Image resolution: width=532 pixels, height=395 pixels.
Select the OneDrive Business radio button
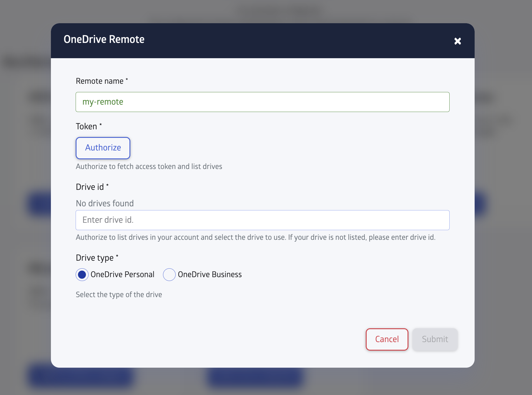click(169, 275)
